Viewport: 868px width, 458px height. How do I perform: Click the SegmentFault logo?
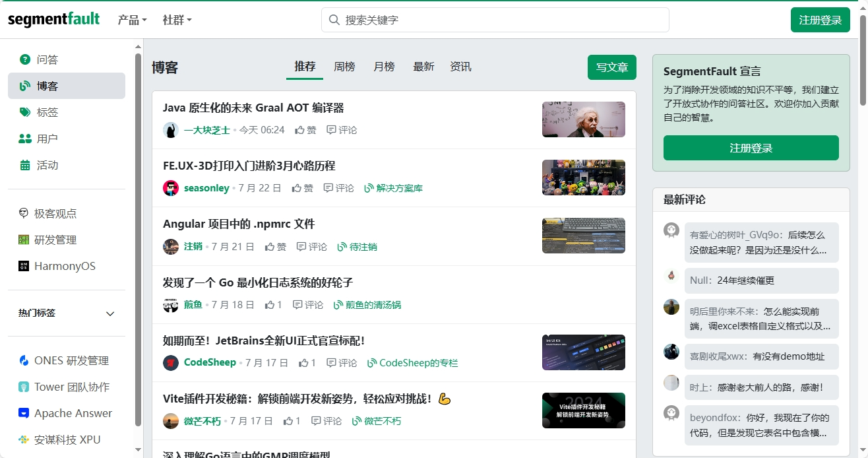pyautogui.click(x=54, y=19)
